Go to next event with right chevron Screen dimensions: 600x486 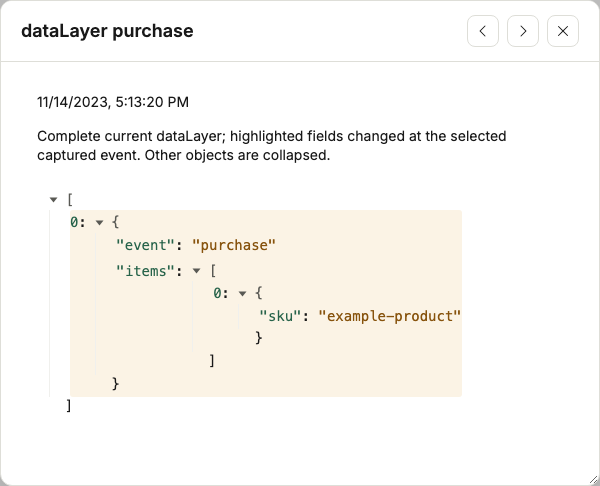[523, 31]
